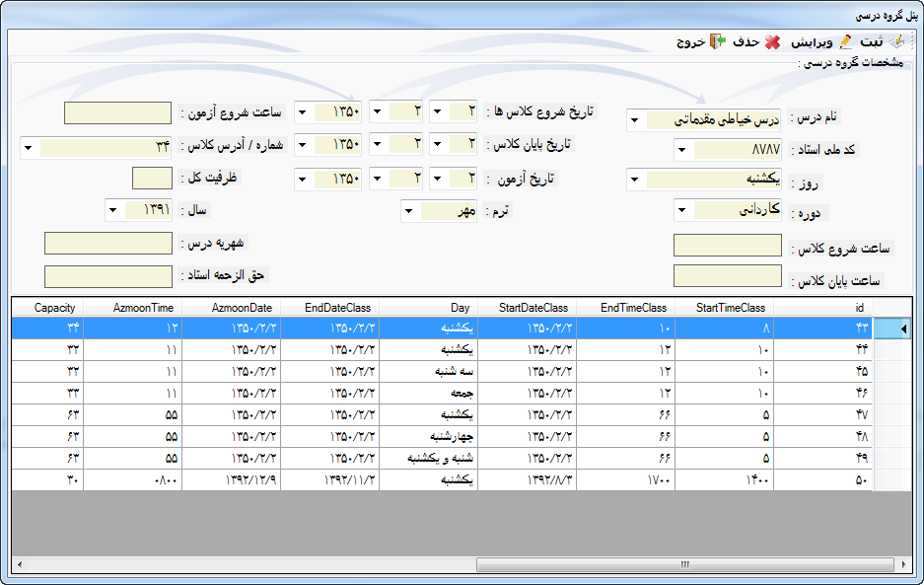This screenshot has width=924, height=585.
Task: Click the خروج exit button label
Action: [690, 41]
